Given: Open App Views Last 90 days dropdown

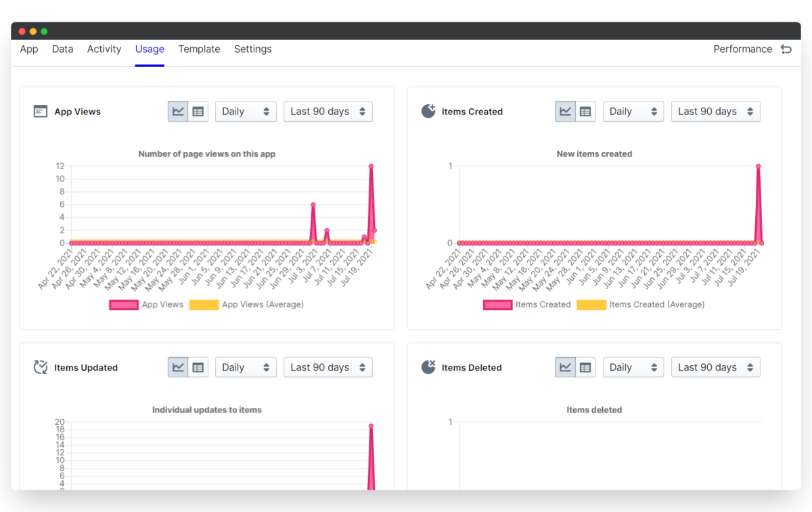Looking at the screenshot, I should [x=328, y=112].
